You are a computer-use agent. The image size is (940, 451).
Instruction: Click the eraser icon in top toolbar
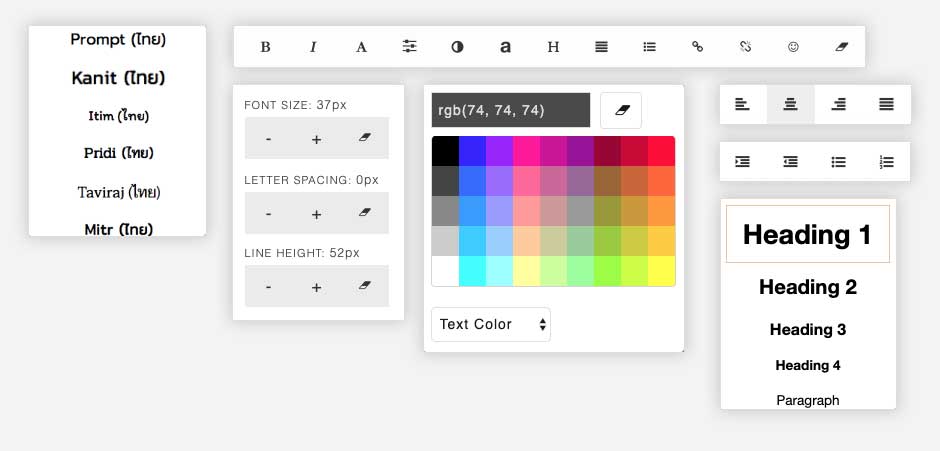tap(842, 46)
